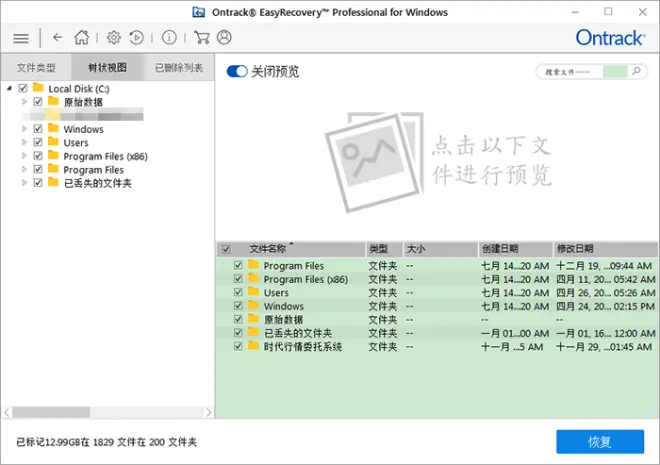Click the tree scrollbar left arrow
Screen dimensions: 660x465
[7, 412]
